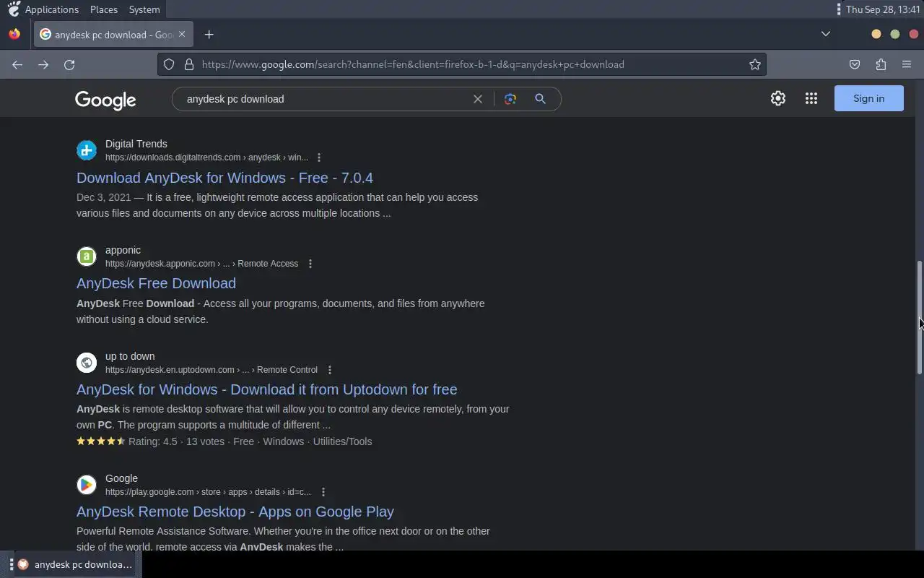The image size is (924, 578).
Task: Click the tracking protection shield icon
Action: [x=169, y=64]
